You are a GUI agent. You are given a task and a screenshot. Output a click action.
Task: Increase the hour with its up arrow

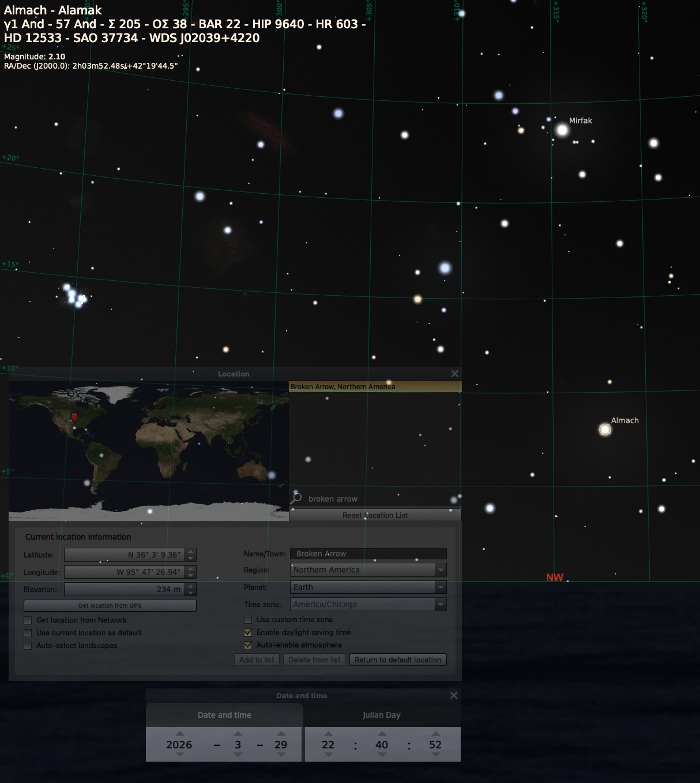click(x=328, y=733)
